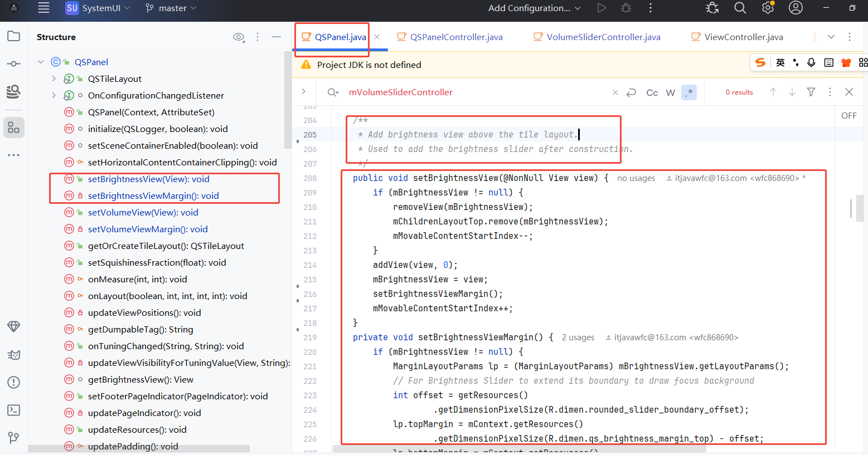Open the main hamburger menu
Viewport: 868px width, 455px height.
pyautogui.click(x=43, y=8)
